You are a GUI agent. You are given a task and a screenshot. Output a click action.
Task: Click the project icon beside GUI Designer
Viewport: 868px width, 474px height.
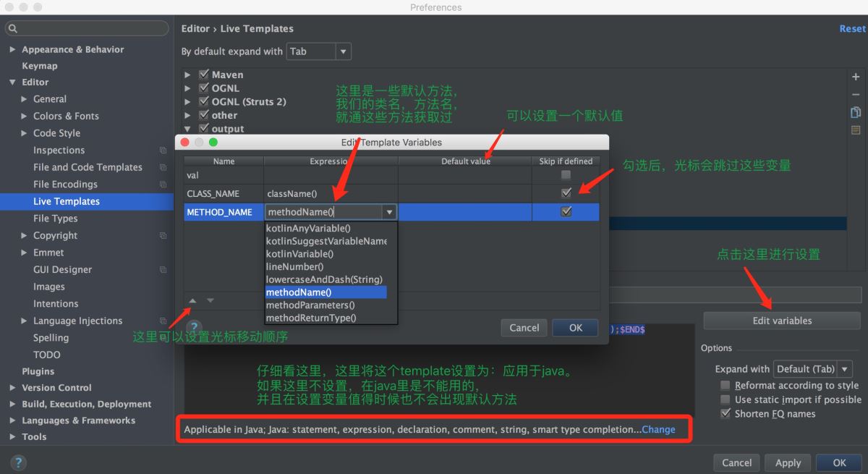tap(163, 270)
